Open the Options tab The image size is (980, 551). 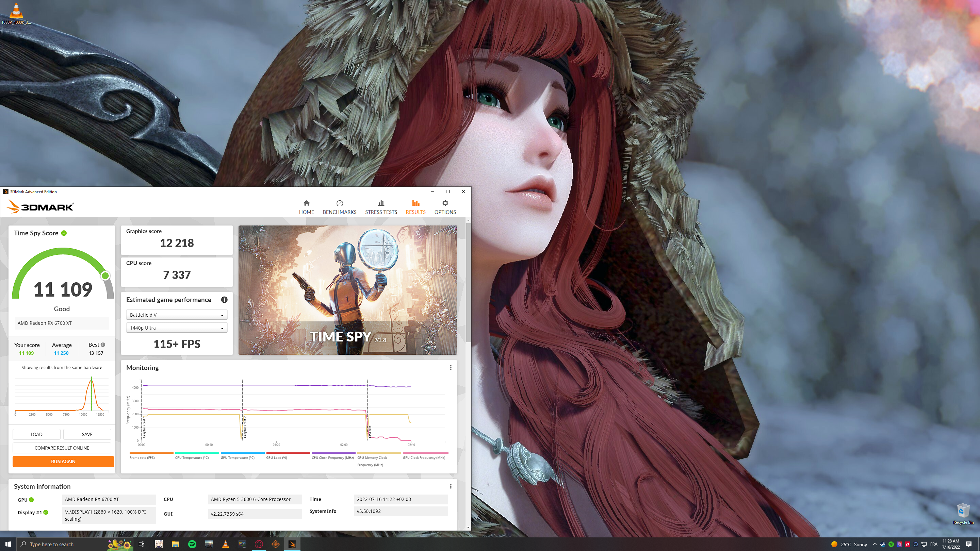click(x=445, y=207)
